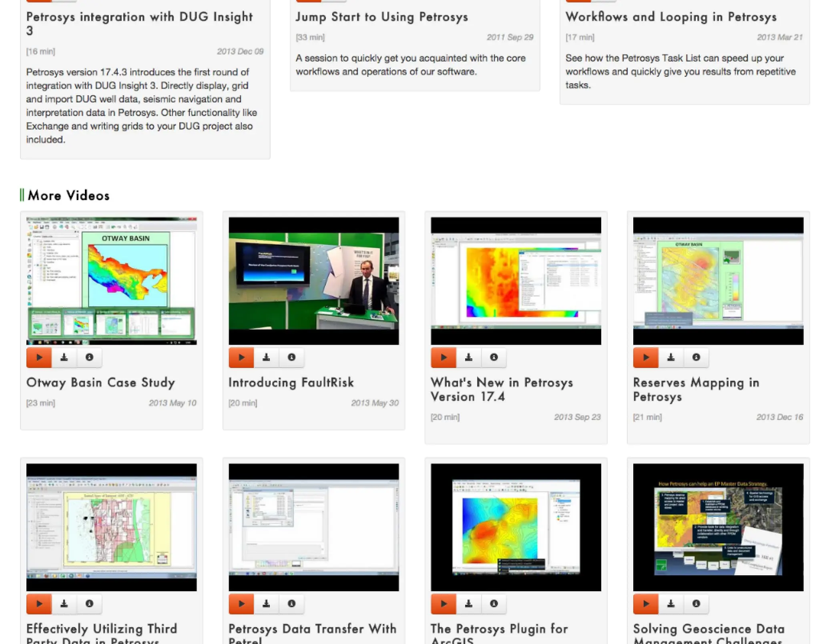The width and height of the screenshot is (831, 644).
Task: Show info for Reserves Mapping in Petrosys
Action: pyautogui.click(x=696, y=357)
